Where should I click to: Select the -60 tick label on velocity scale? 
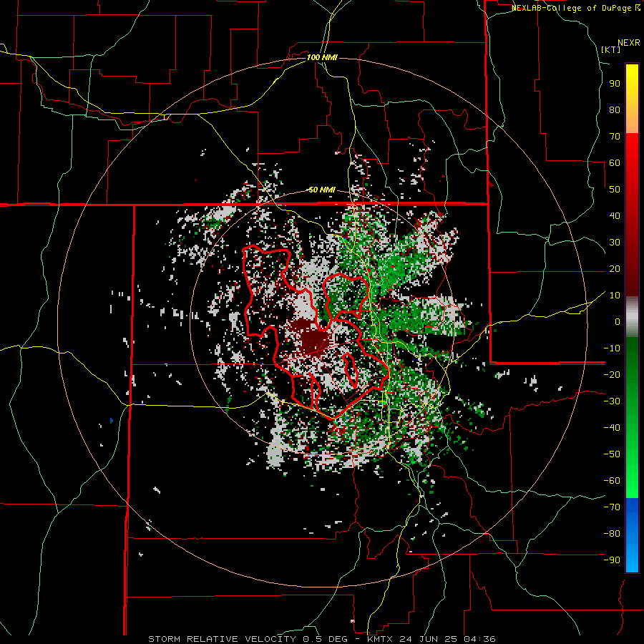(x=612, y=481)
